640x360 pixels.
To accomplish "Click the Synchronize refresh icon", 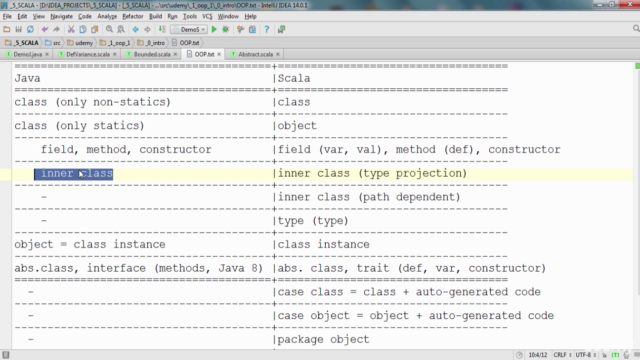I will (30, 29).
